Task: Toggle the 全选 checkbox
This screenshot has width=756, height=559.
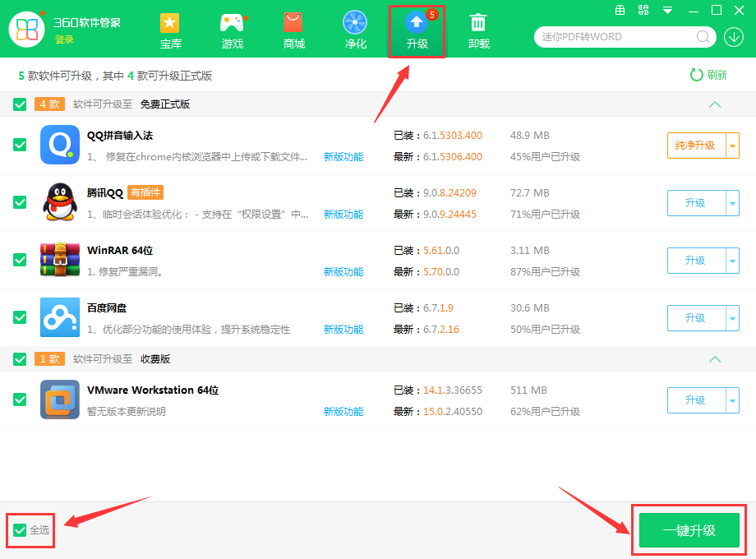Action: point(20,530)
